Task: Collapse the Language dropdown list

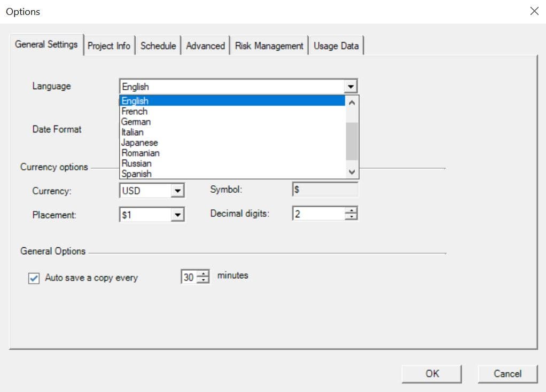Action: tap(352, 85)
